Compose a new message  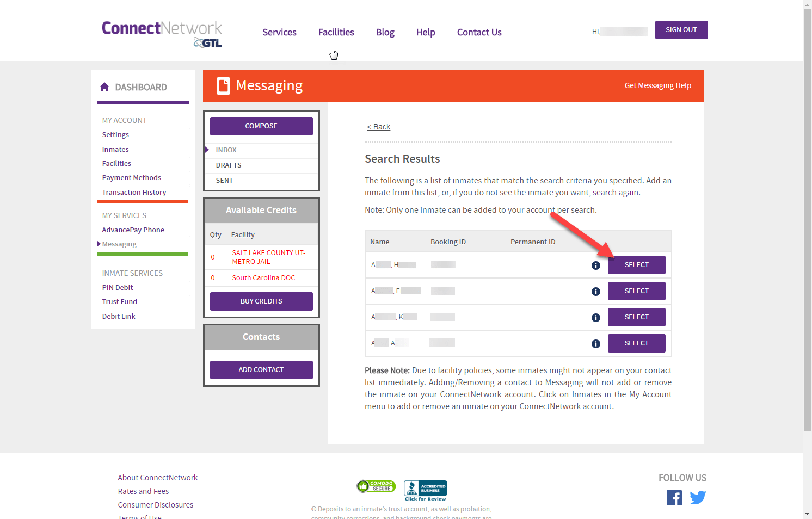[261, 126]
